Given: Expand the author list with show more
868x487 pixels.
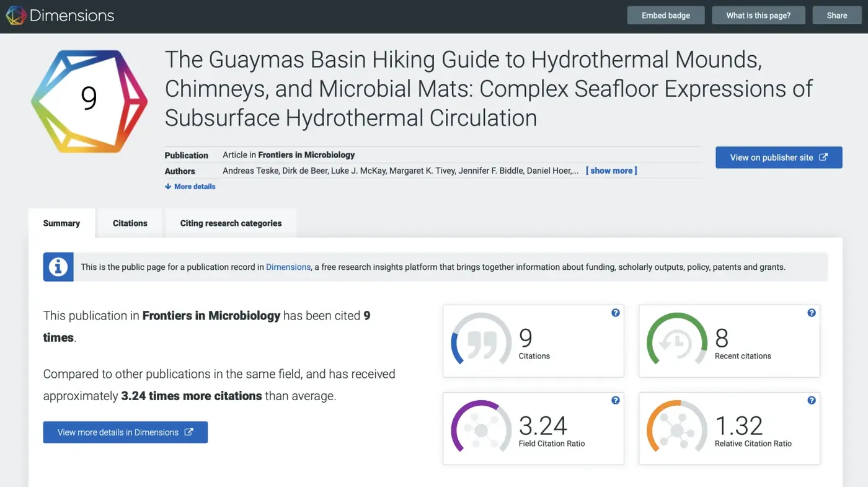Looking at the screenshot, I should click(611, 171).
